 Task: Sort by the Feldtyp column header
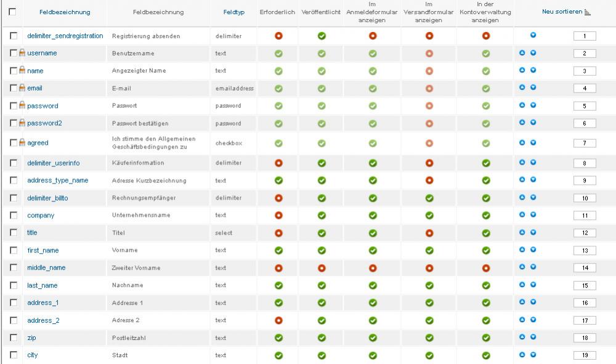click(x=234, y=12)
